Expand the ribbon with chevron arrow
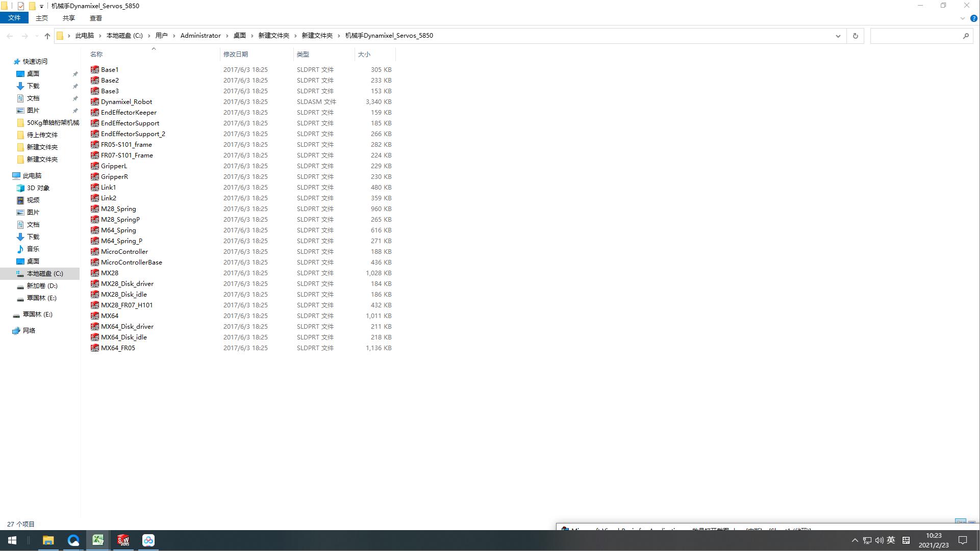Image resolution: width=980 pixels, height=551 pixels. point(962,18)
